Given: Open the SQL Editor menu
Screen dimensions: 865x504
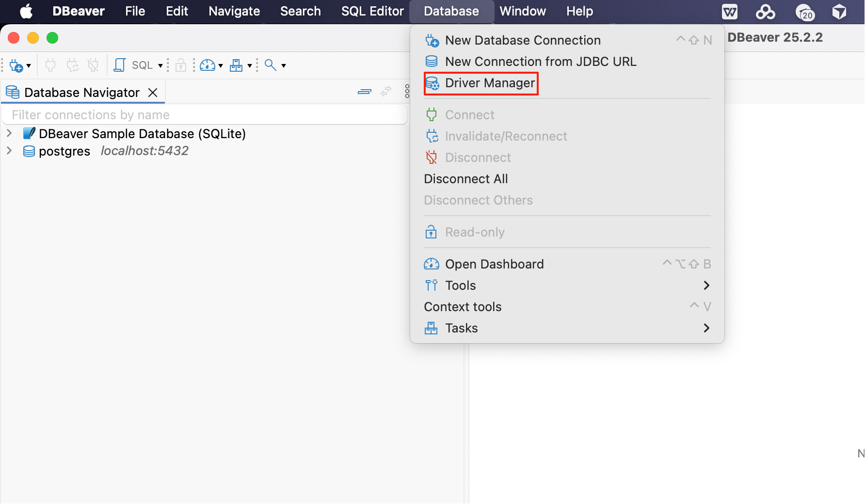Looking at the screenshot, I should 372,12.
